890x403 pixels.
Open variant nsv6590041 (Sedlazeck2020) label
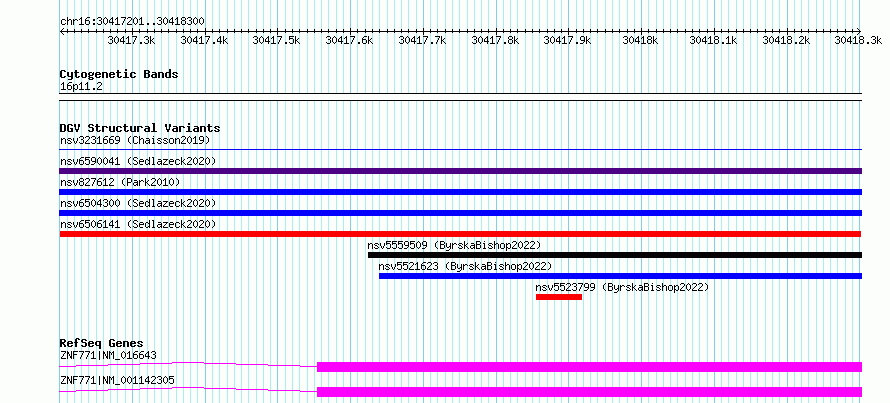pyautogui.click(x=138, y=161)
